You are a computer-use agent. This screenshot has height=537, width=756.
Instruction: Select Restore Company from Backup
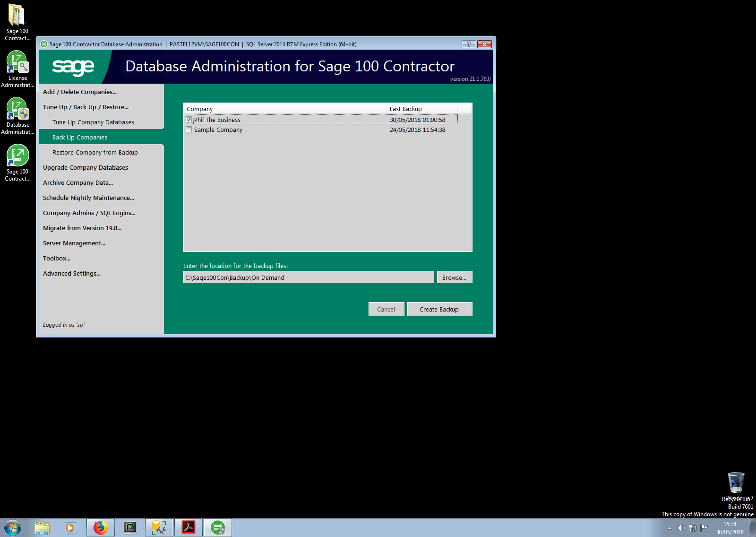coord(95,152)
